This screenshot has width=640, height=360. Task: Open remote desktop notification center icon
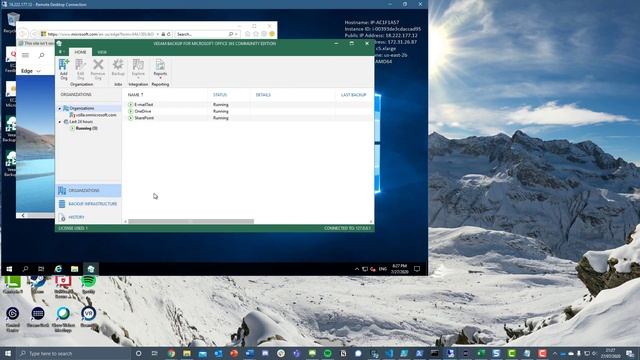(417, 269)
